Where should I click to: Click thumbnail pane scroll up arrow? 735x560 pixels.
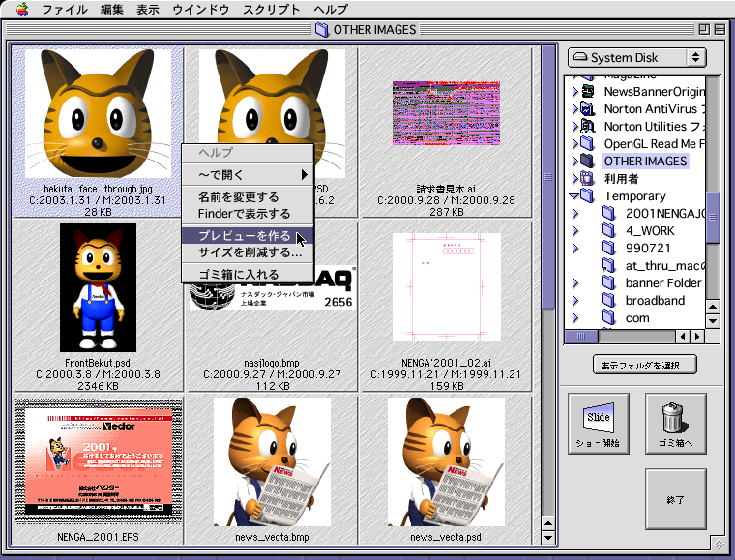(x=548, y=523)
